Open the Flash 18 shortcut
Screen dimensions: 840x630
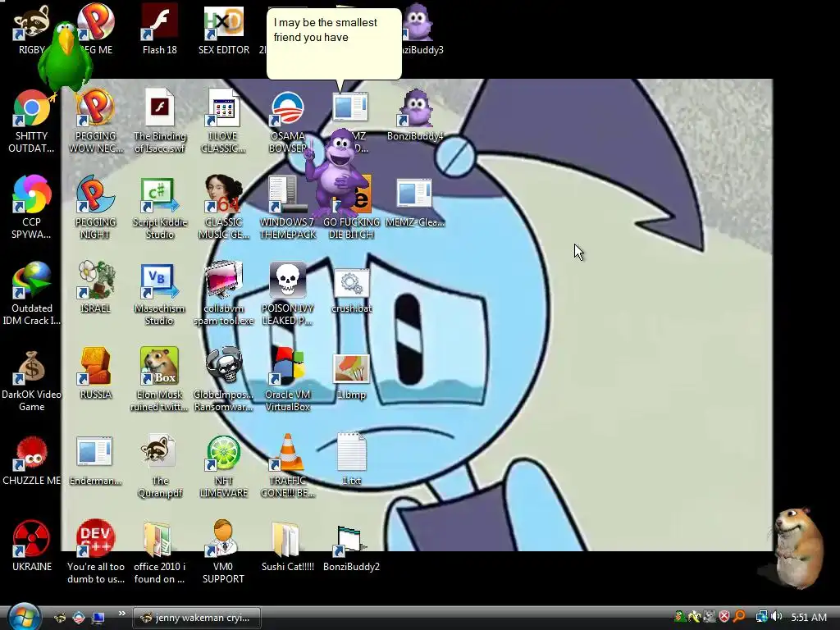tap(159, 30)
